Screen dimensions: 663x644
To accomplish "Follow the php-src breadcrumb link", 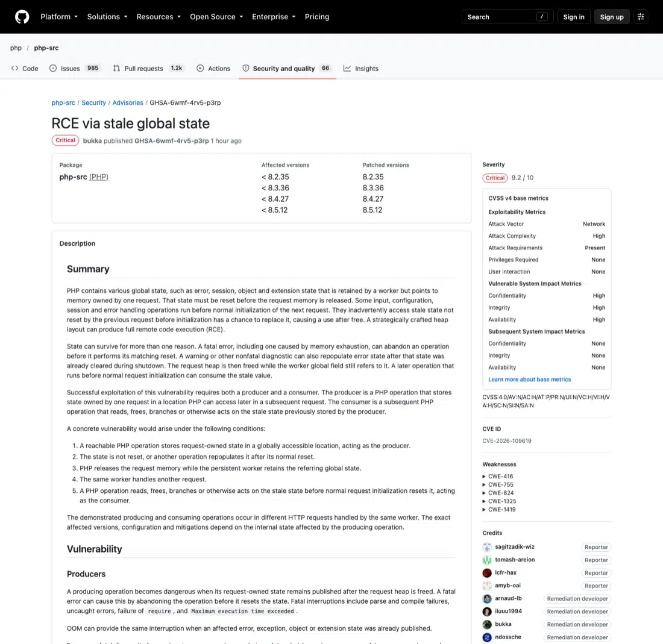I will click(63, 102).
